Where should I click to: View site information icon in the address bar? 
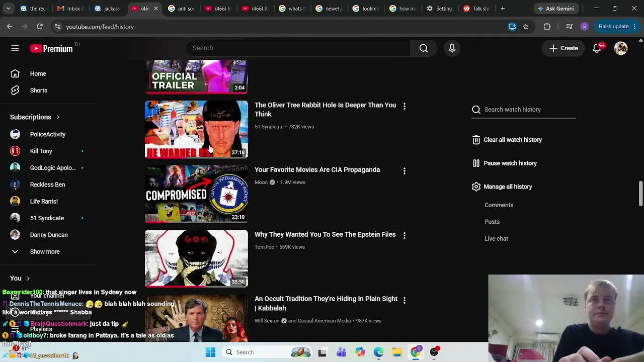tap(57, 27)
